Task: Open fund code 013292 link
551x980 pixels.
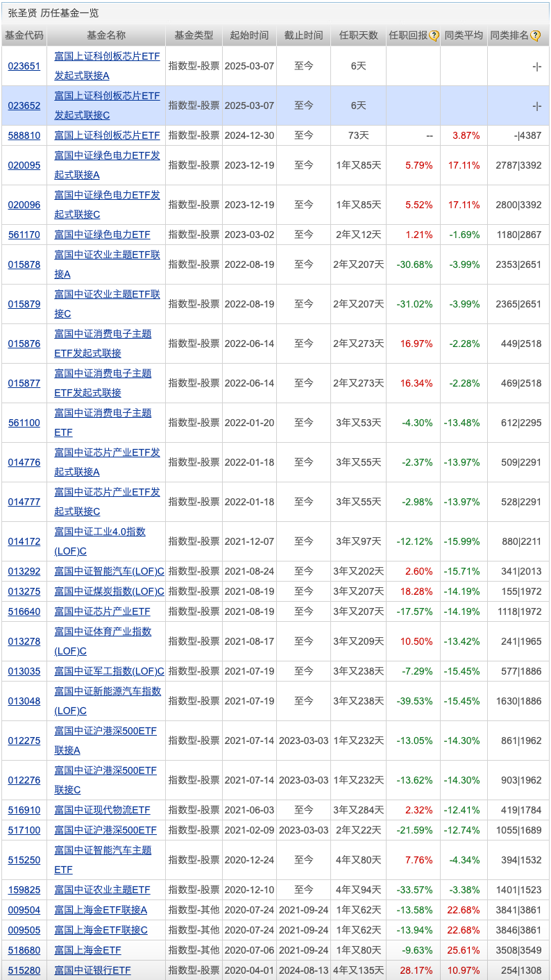Action: coord(24,571)
